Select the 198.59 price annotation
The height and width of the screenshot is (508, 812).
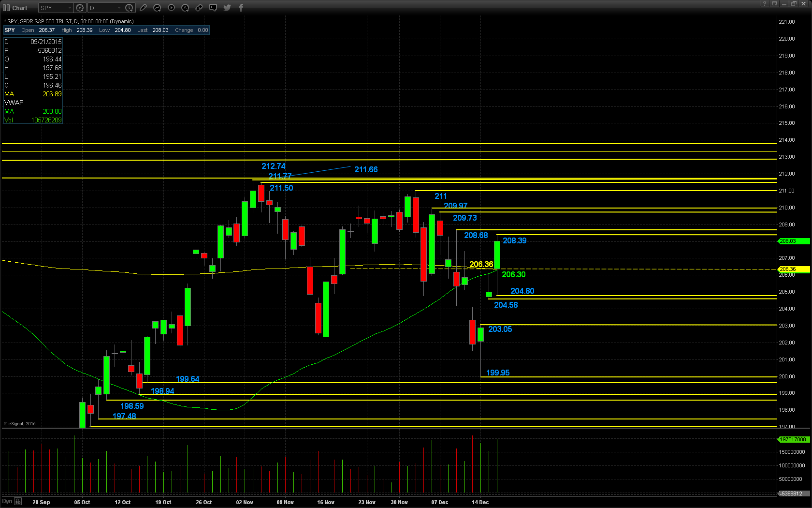tap(132, 406)
